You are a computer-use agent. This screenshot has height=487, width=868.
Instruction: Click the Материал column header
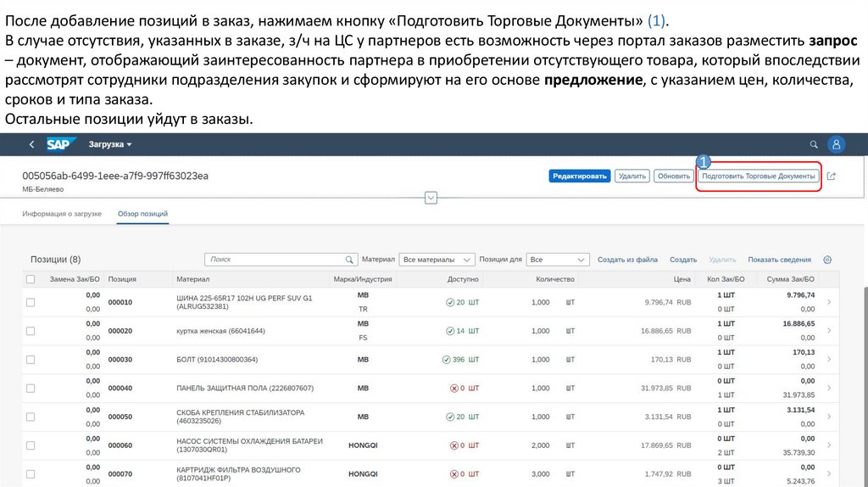click(193, 279)
